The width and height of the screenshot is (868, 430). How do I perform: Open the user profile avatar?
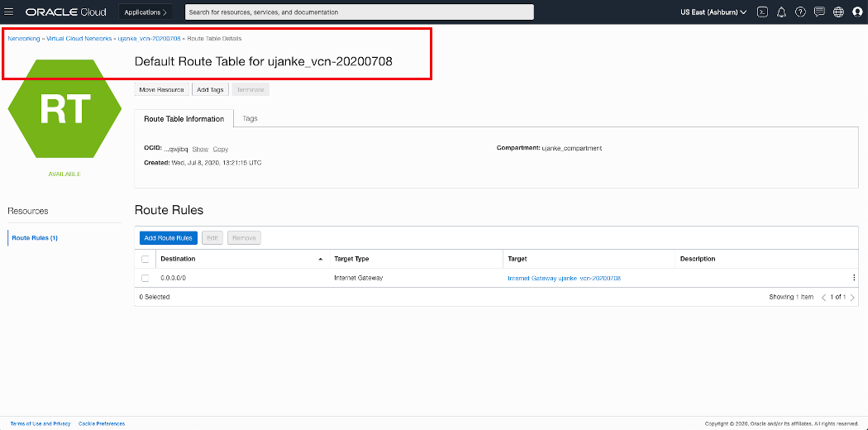click(857, 12)
